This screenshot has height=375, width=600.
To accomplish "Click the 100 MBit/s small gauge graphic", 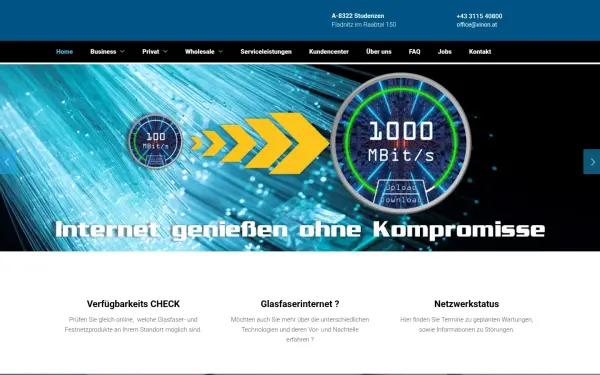I will [155, 141].
